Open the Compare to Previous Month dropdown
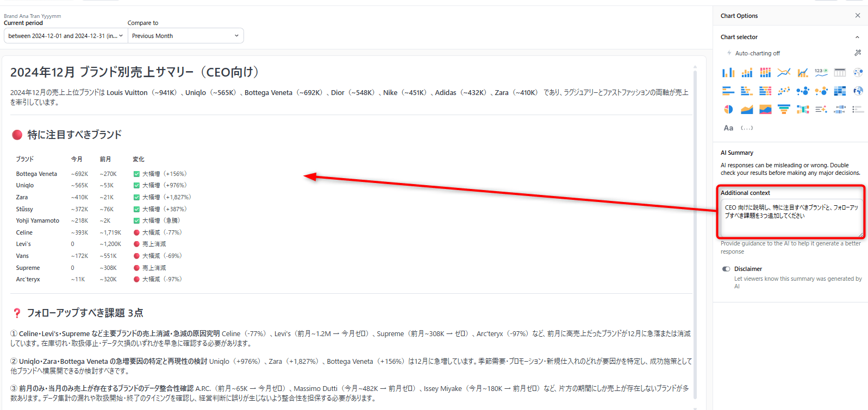868x410 pixels. [x=186, y=36]
